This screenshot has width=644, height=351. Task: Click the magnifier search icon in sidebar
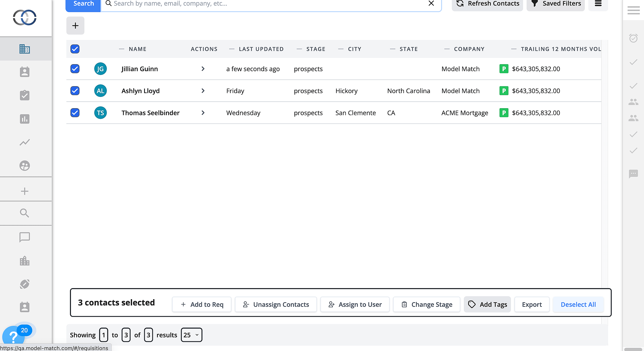tap(24, 213)
